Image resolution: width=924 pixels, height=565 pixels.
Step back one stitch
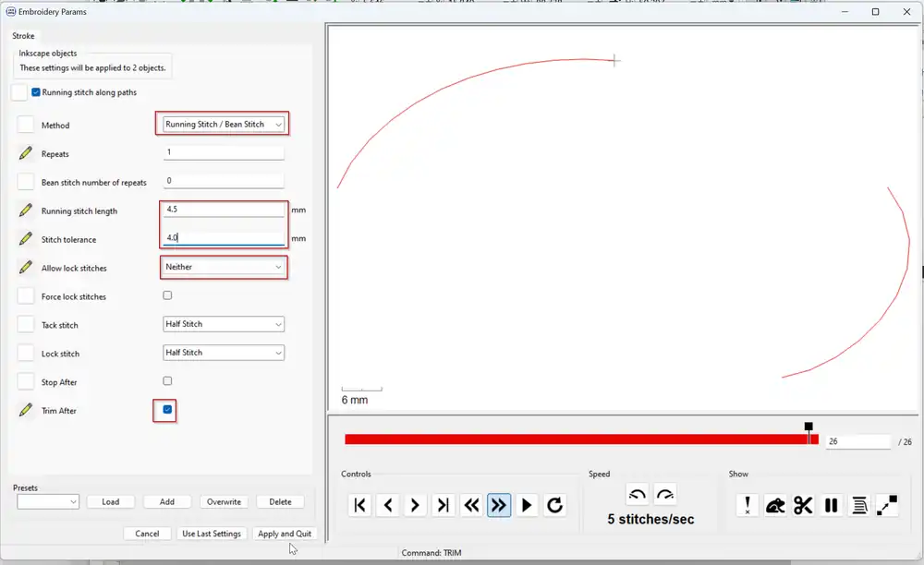[388, 505]
